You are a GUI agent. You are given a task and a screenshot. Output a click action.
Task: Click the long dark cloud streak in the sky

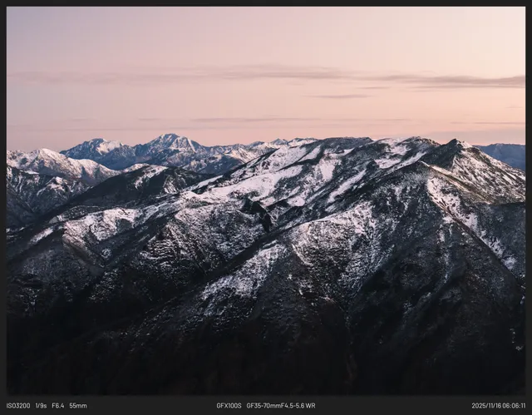449,81
